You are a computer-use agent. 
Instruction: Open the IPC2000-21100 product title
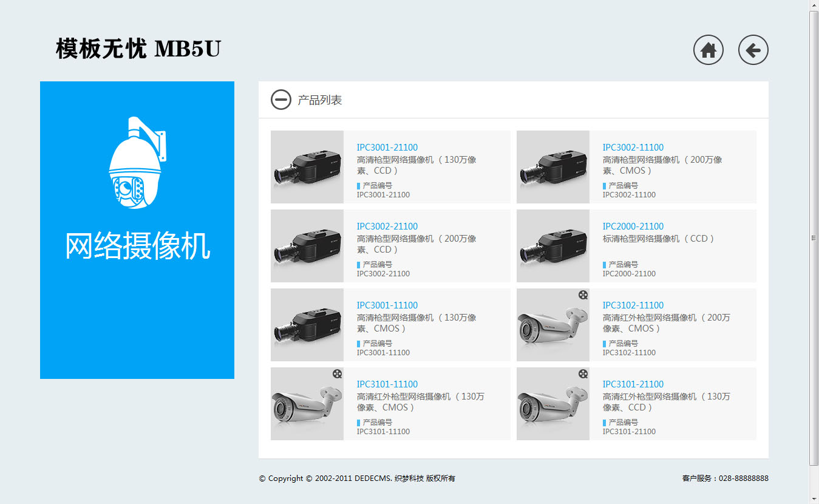[x=633, y=226]
